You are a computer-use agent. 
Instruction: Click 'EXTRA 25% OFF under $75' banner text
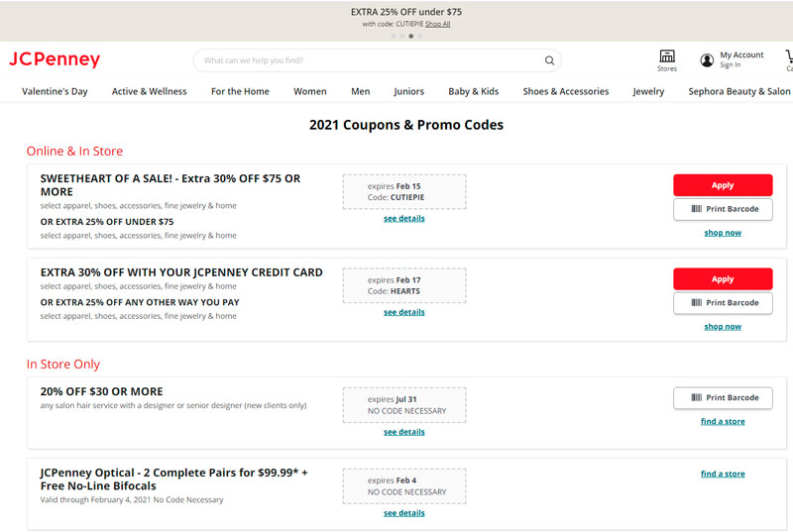point(406,12)
